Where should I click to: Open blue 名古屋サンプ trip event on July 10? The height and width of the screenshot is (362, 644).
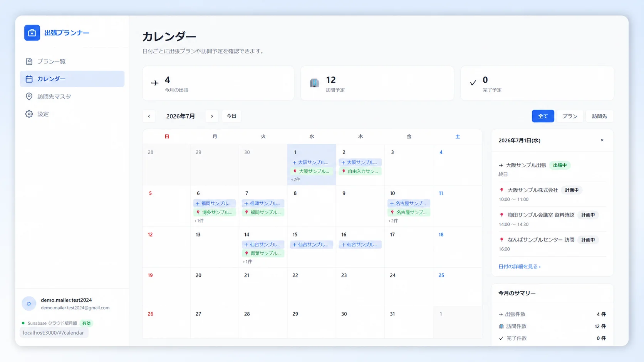[x=409, y=204]
